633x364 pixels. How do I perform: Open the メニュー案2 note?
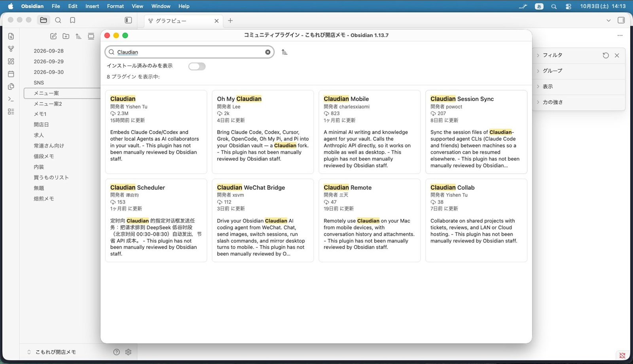48,104
